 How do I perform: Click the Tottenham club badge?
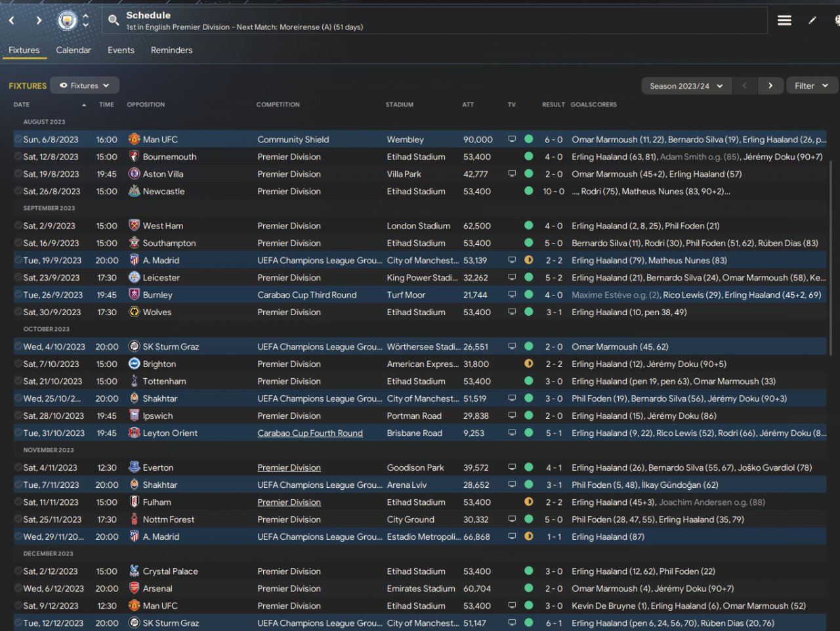pyautogui.click(x=134, y=381)
